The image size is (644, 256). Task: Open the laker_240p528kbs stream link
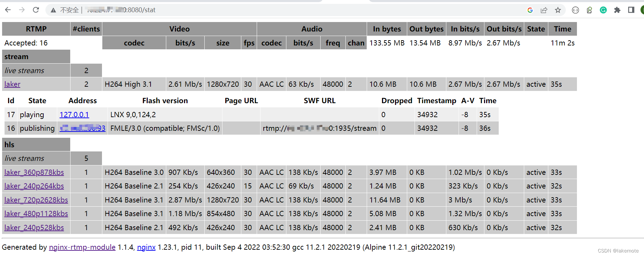click(x=34, y=228)
